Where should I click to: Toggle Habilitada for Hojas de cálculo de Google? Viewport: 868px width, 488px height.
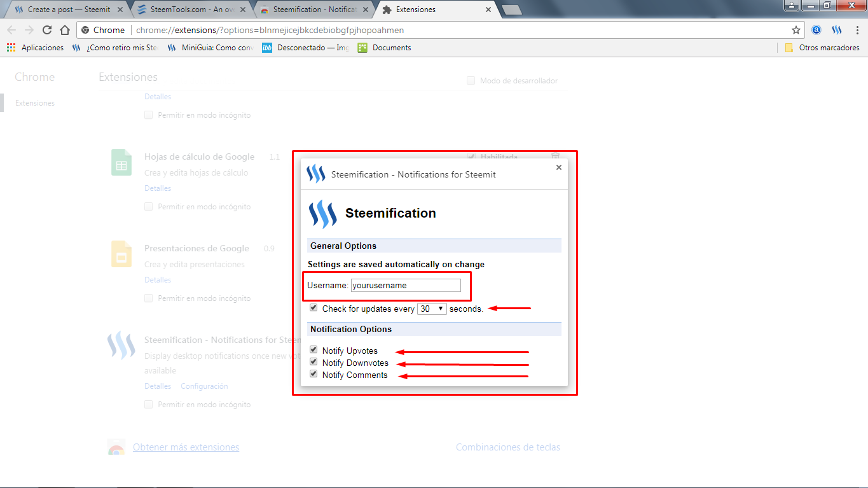pos(471,157)
